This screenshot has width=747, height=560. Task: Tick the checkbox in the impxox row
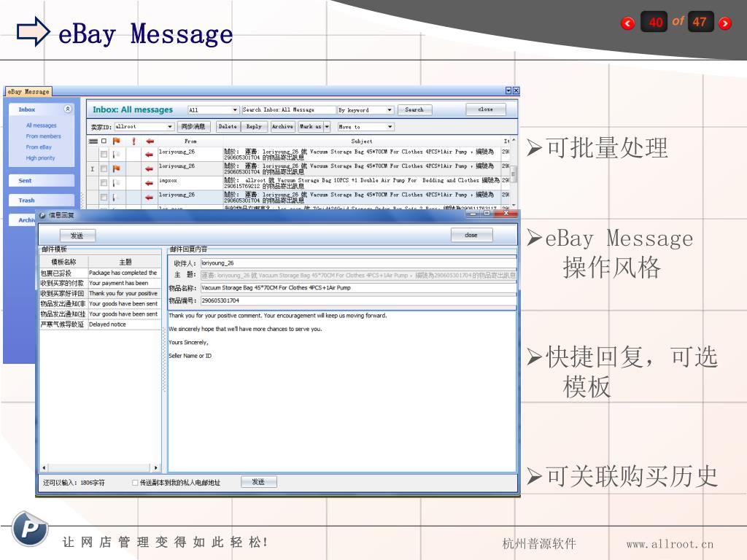pos(104,183)
